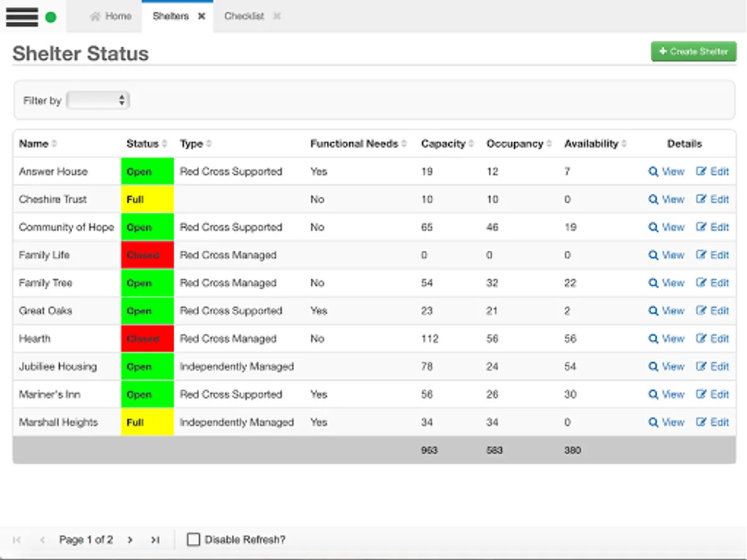Click the green status indicator dot

coord(51,17)
